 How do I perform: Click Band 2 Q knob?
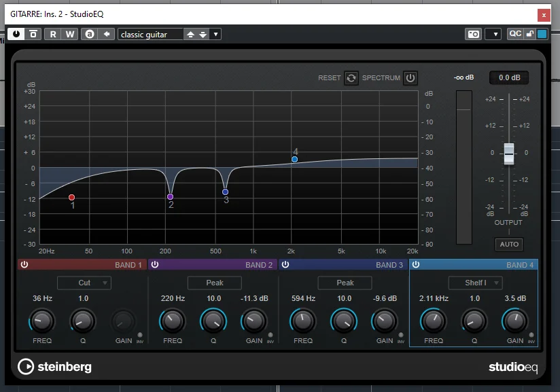coord(213,321)
